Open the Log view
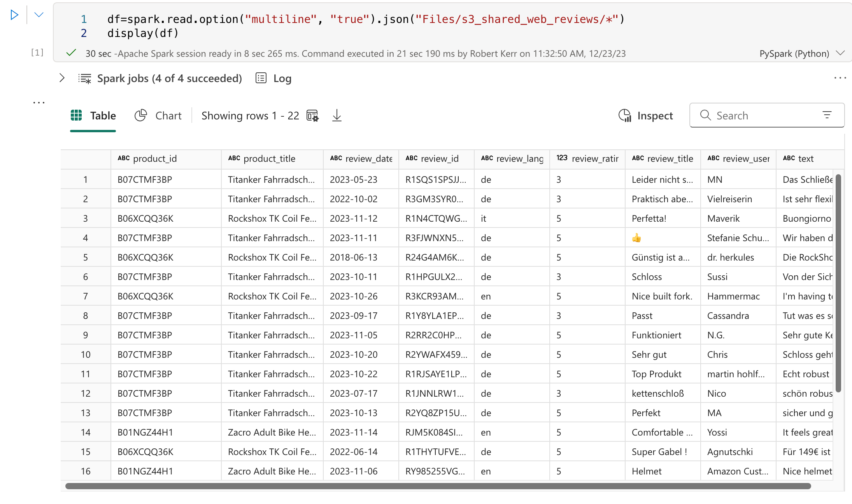Screen dimensions: 852x504 [282, 79]
